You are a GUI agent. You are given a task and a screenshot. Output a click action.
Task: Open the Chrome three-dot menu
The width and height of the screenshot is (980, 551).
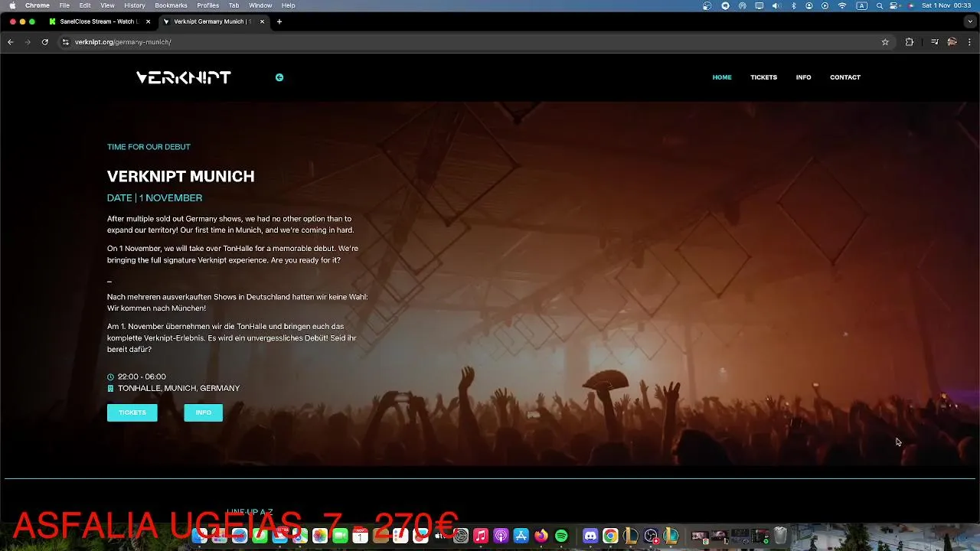pos(969,42)
